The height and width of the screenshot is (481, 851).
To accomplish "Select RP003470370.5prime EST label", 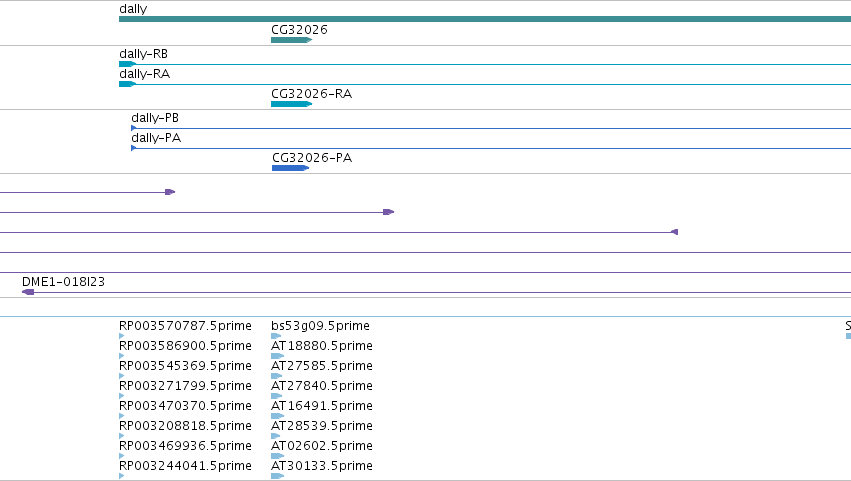I will 185,406.
